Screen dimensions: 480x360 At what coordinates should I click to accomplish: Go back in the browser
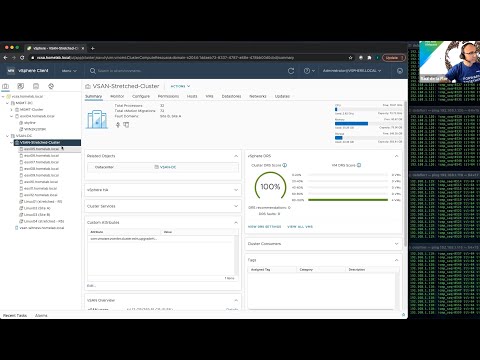pos(5,58)
